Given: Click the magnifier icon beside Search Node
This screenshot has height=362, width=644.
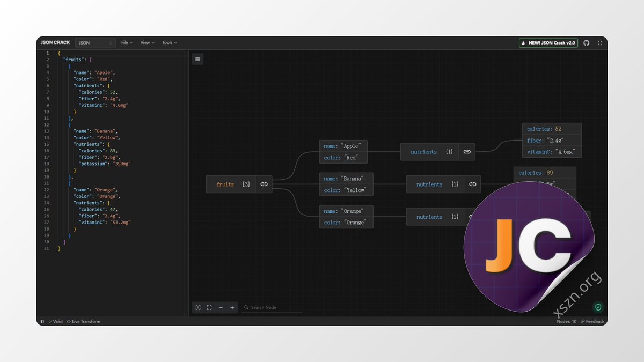Looking at the screenshot, I should [246, 307].
